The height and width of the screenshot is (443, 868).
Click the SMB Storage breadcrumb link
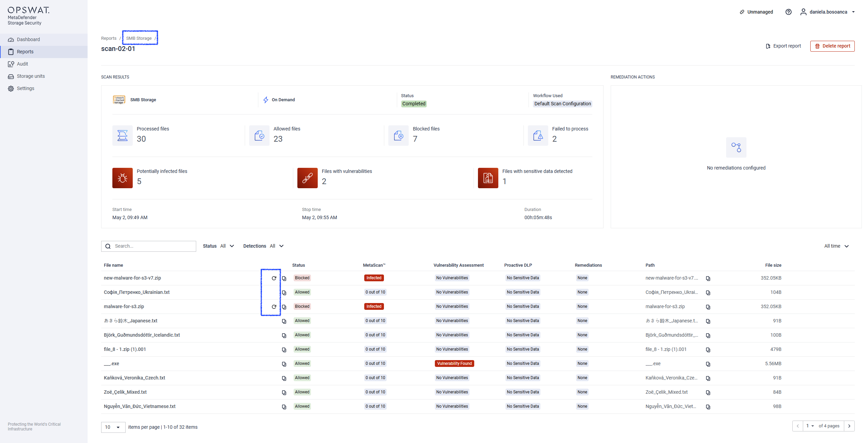(x=139, y=38)
